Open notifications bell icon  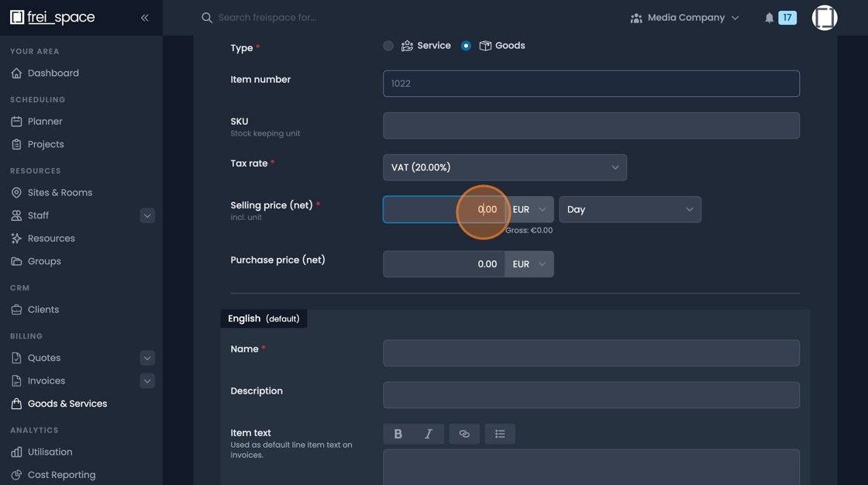tap(769, 18)
